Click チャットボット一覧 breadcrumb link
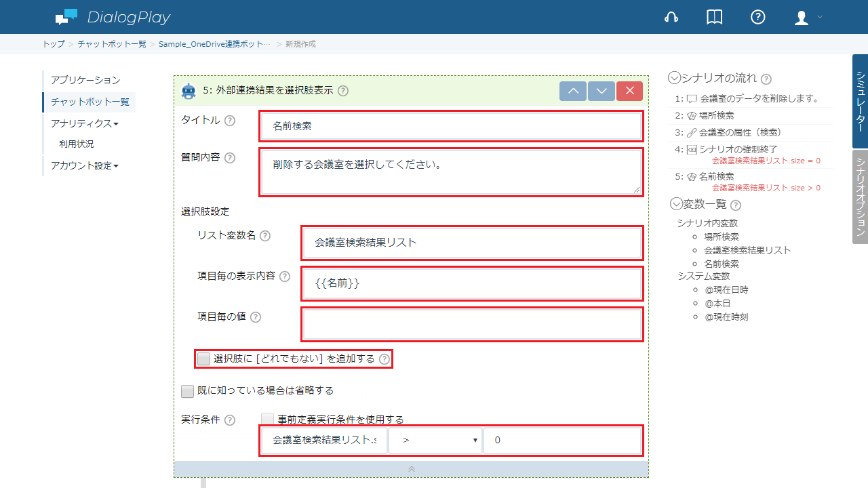Image resolution: width=868 pixels, height=488 pixels. click(112, 44)
